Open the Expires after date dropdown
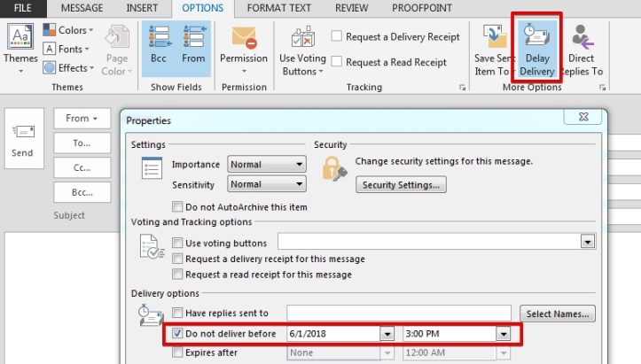The width and height of the screenshot is (641, 364). (x=387, y=352)
